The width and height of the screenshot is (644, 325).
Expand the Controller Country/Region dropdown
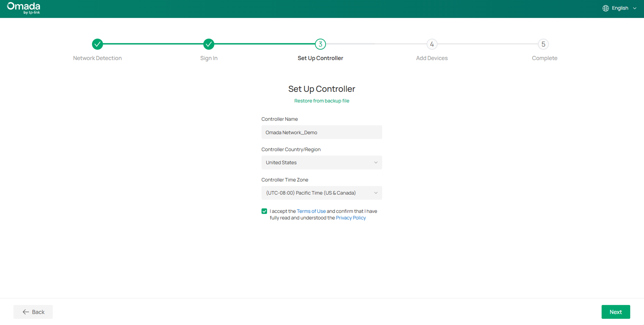(322, 162)
